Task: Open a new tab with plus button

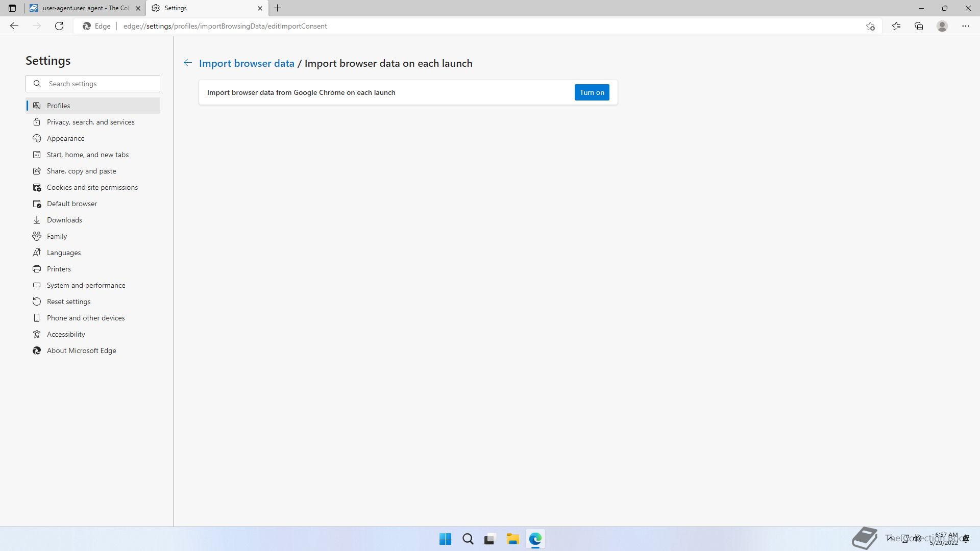Action: (277, 8)
